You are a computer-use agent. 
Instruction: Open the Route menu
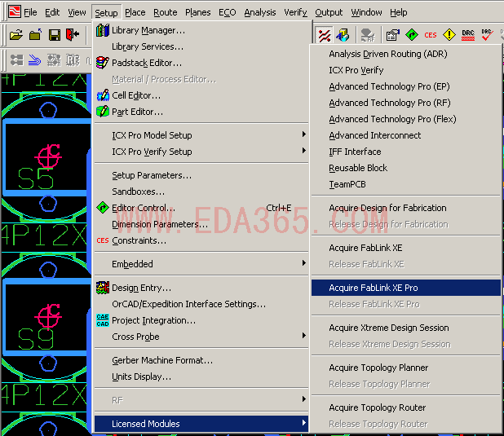point(166,12)
